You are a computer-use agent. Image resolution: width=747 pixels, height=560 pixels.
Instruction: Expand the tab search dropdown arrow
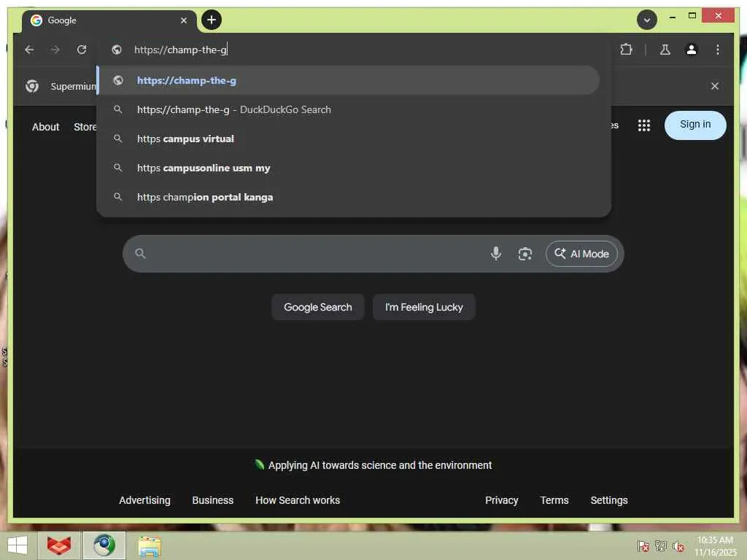[646, 20]
